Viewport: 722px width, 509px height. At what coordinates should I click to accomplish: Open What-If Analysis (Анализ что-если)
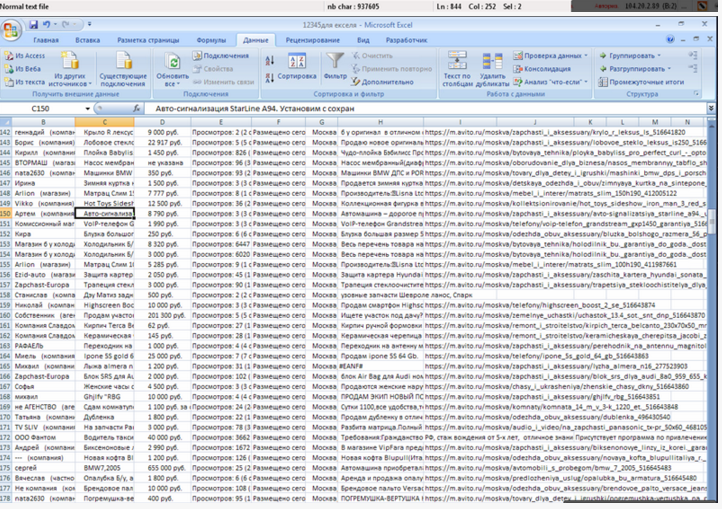click(x=550, y=82)
